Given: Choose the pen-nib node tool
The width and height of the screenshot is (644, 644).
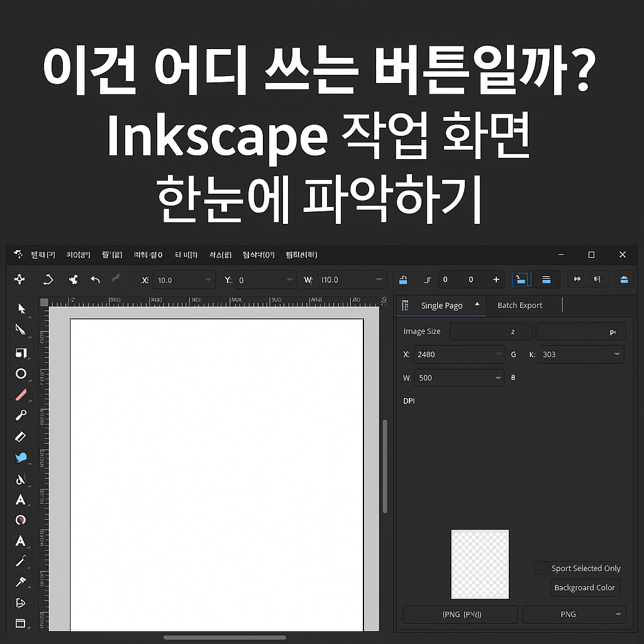Looking at the screenshot, I should [21, 330].
